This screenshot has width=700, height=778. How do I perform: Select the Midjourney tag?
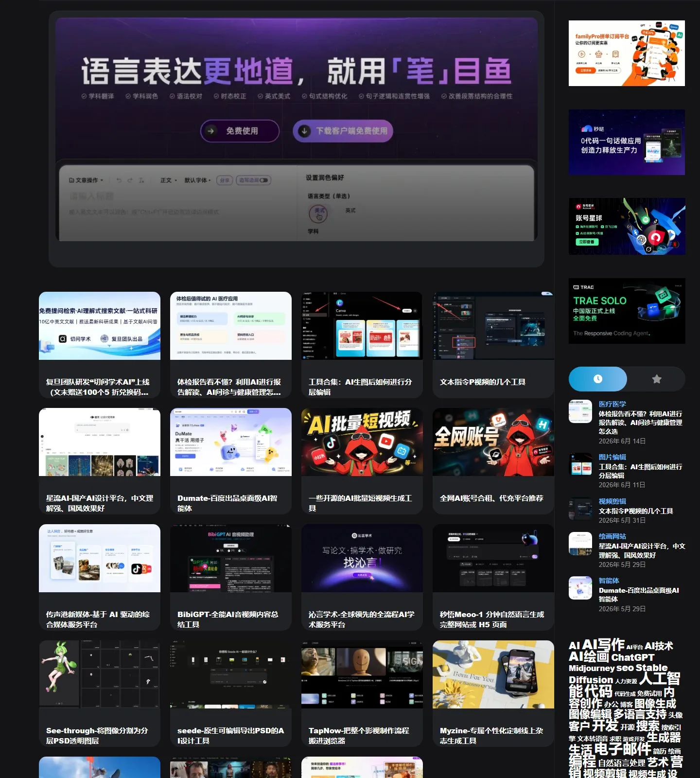click(592, 668)
